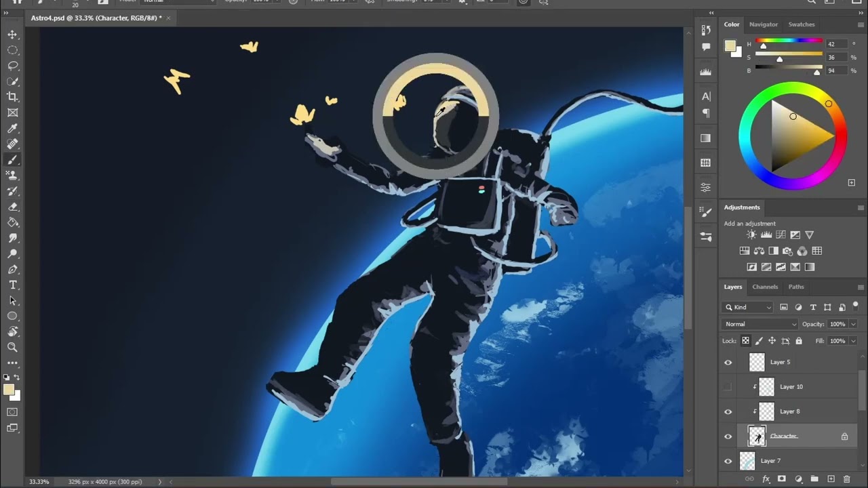Screen dimensions: 868x488
Task: Open layer styles fx menu
Action: pyautogui.click(x=766, y=479)
